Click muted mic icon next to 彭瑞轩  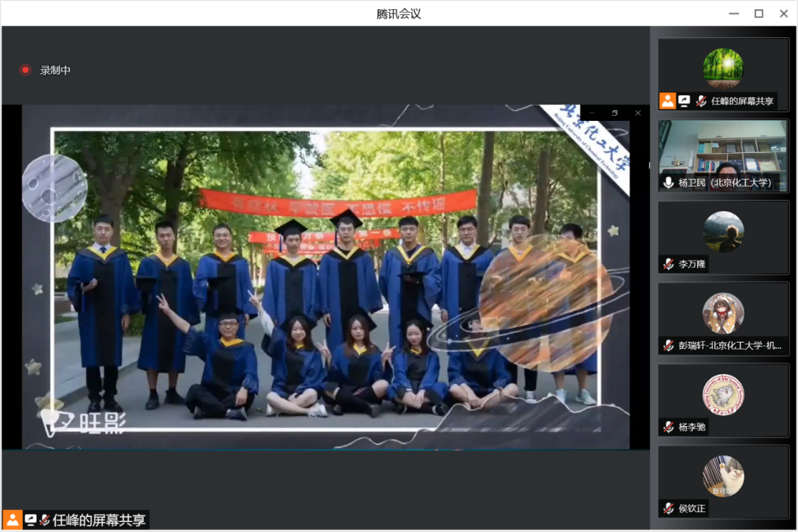pos(668,345)
